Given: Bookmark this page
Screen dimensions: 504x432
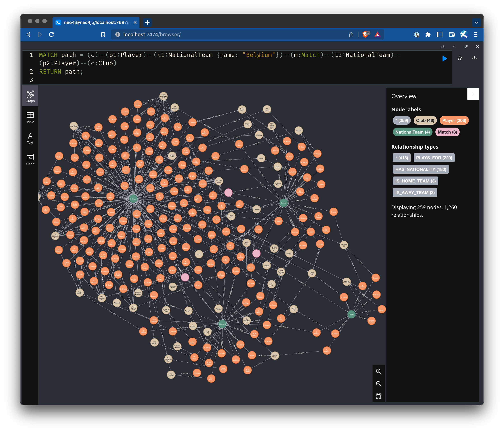Looking at the screenshot, I should click(x=103, y=35).
